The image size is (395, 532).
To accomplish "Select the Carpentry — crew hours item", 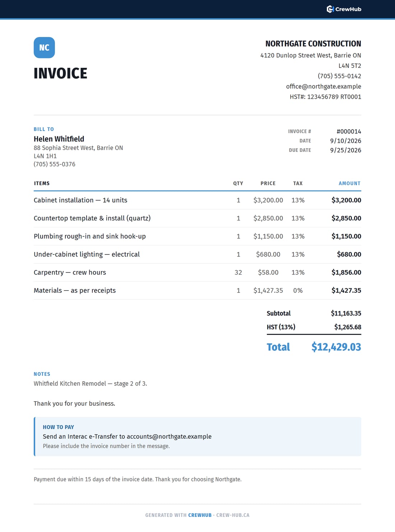I will [70, 272].
